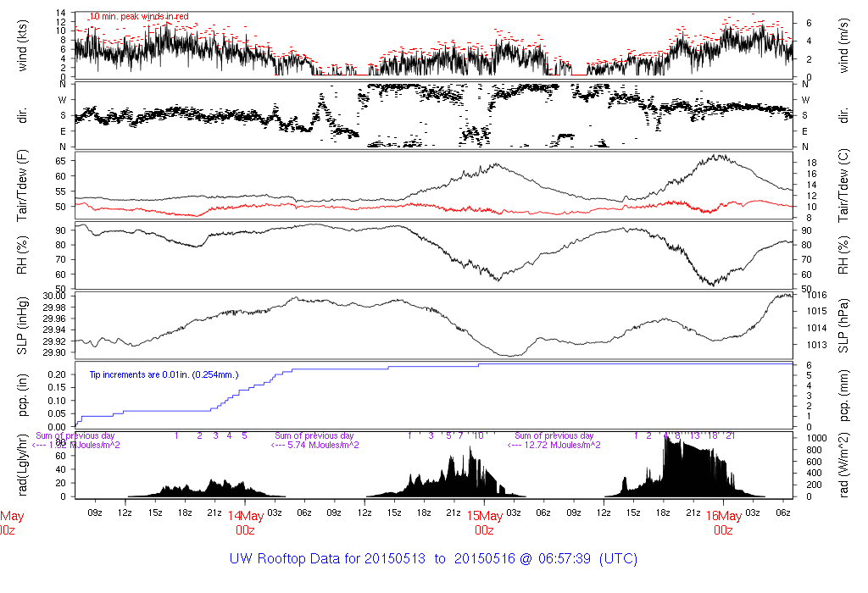Click the "pcp. (mm)" axis label

[x=843, y=395]
